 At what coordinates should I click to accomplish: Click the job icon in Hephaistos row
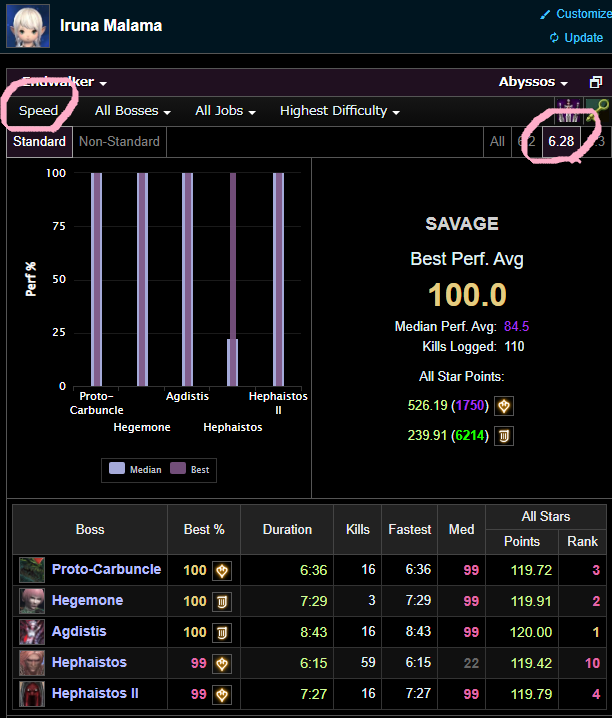222,664
